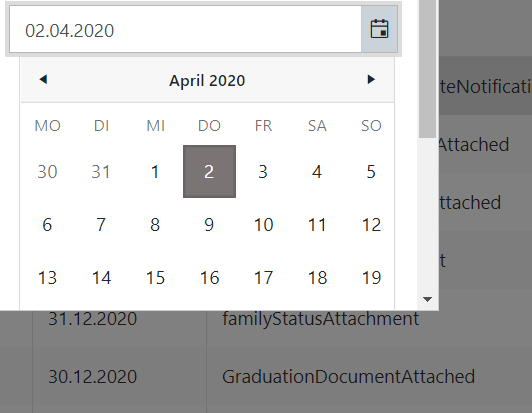532x413 pixels.
Task: Select March 30 from the previous month
Action: 47,172
